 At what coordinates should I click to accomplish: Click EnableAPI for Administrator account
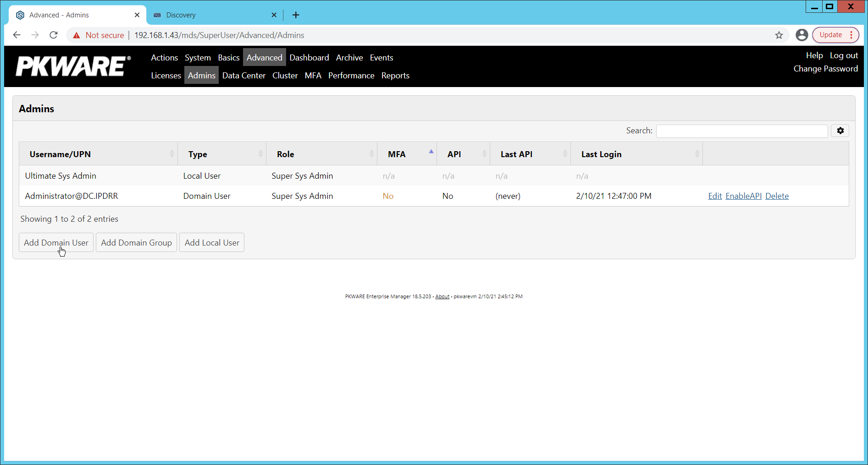(x=743, y=196)
